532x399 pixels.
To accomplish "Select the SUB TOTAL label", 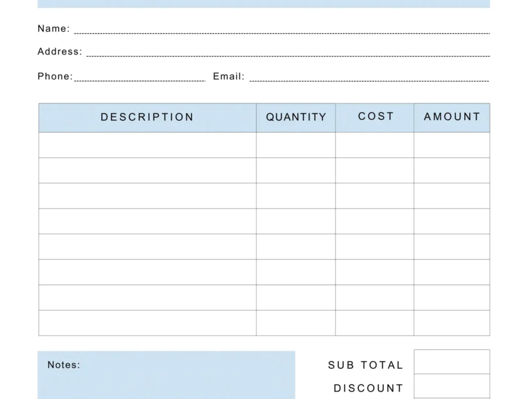I will point(365,365).
